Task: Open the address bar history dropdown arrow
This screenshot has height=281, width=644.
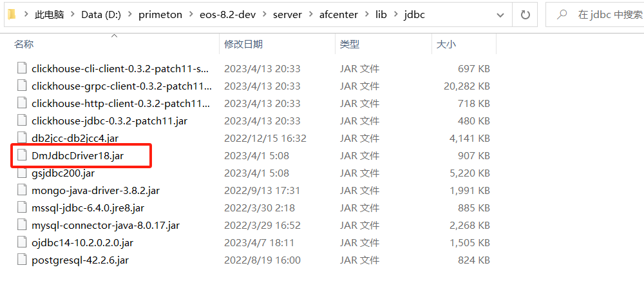Action: (500, 15)
